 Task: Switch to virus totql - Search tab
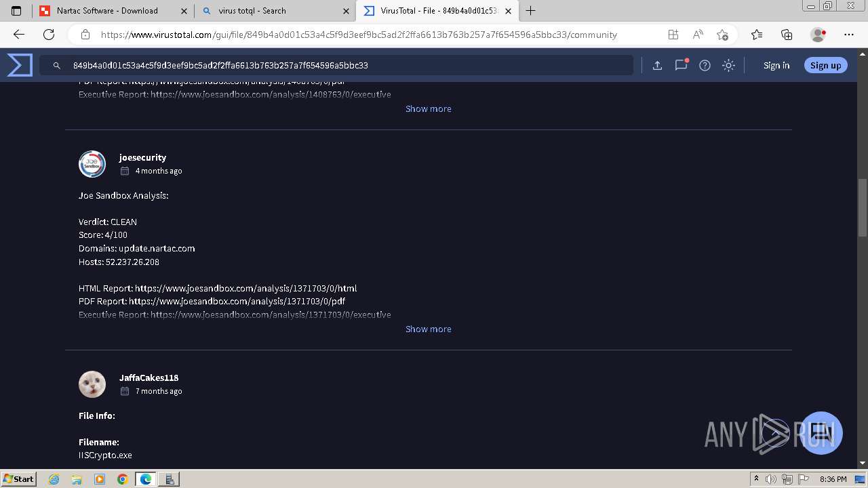pyautogui.click(x=275, y=11)
